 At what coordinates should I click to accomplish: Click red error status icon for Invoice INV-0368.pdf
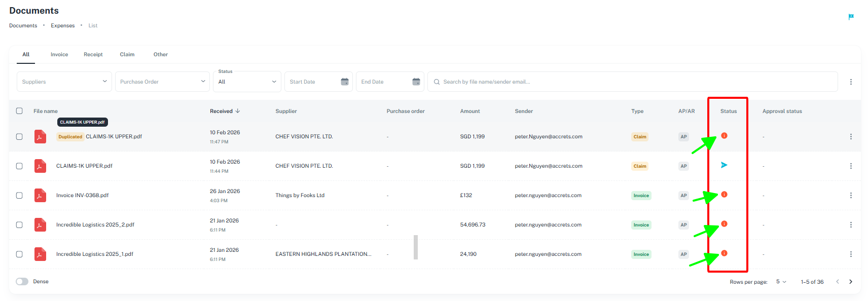coord(724,195)
